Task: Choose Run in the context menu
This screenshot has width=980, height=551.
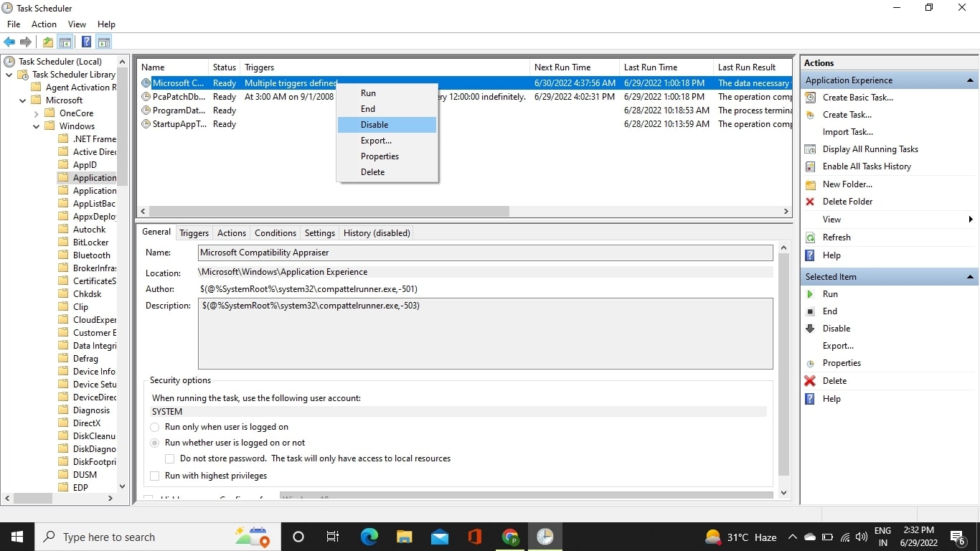Action: (387, 93)
